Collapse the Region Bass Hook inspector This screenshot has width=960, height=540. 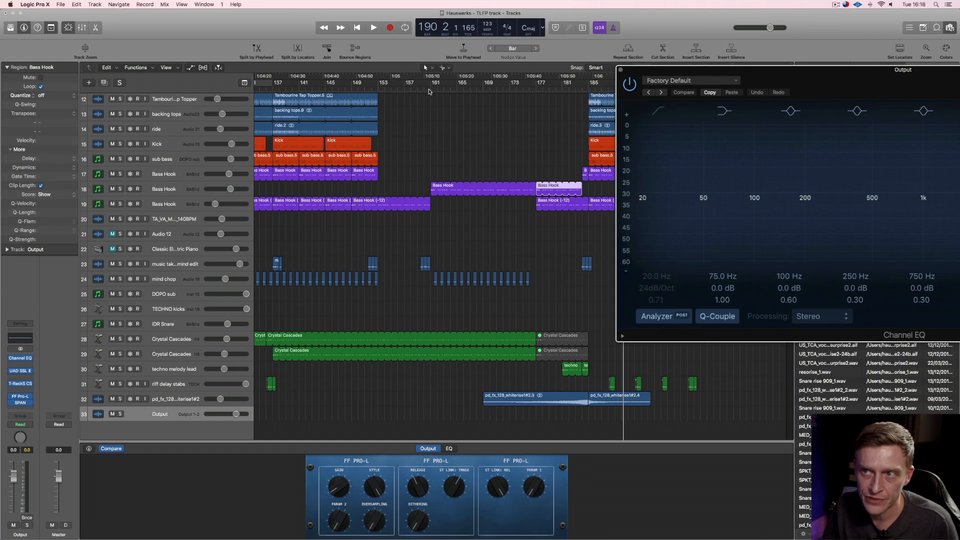click(x=7, y=67)
